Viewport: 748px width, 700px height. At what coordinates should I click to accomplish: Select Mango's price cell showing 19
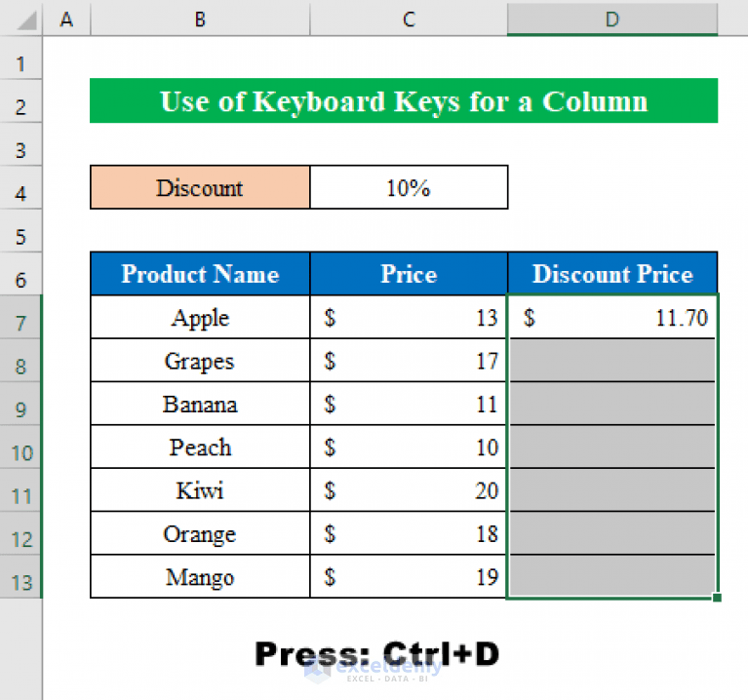pos(409,576)
